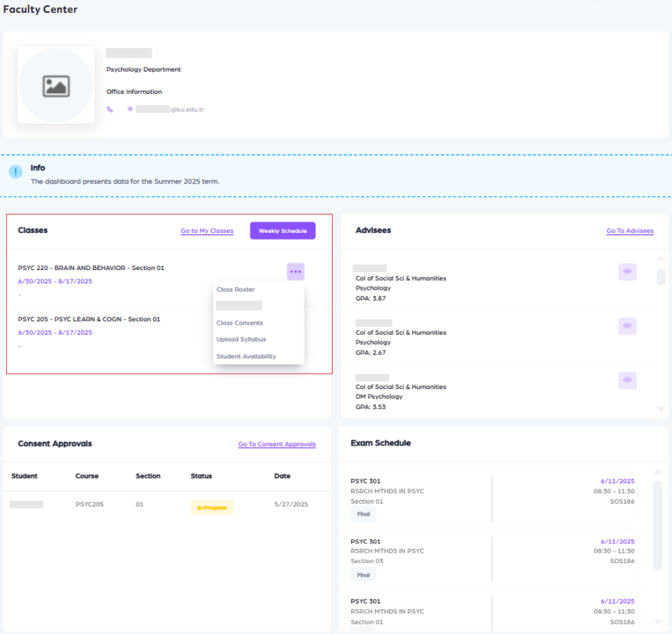Follow the Go to My Classes link
The width and height of the screenshot is (672, 634).
(x=207, y=231)
